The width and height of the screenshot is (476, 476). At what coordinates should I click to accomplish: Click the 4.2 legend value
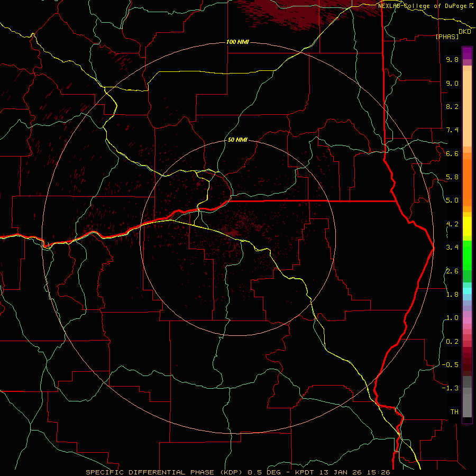click(452, 224)
